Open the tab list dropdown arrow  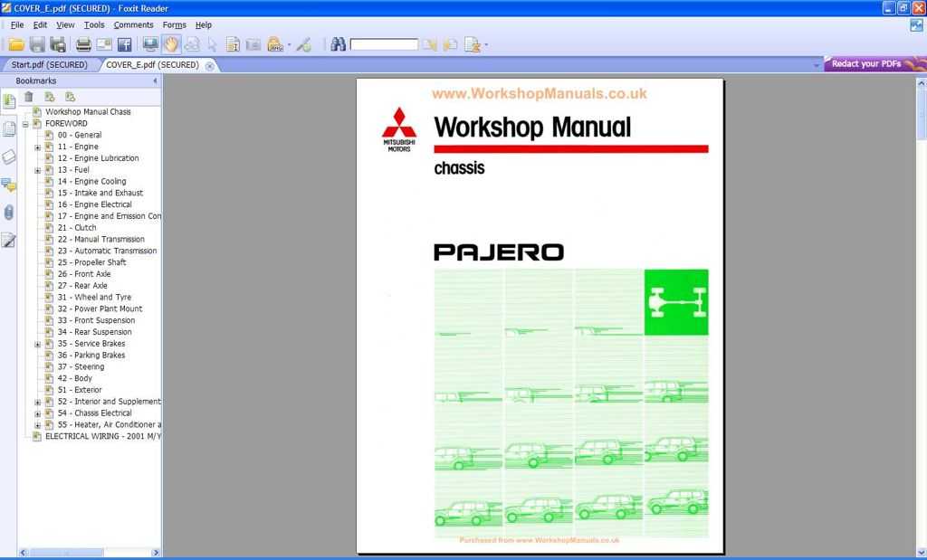817,65
